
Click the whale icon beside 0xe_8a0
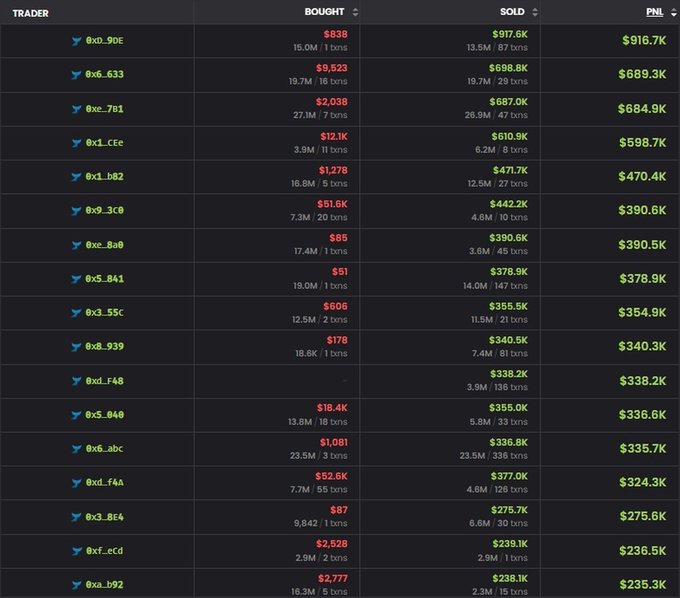click(x=76, y=245)
